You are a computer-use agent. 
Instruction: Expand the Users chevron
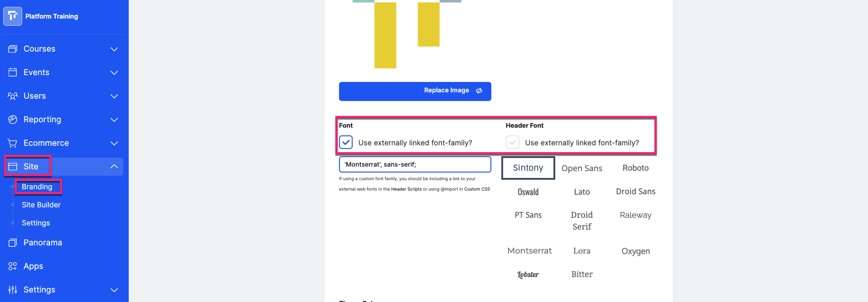coord(114,96)
